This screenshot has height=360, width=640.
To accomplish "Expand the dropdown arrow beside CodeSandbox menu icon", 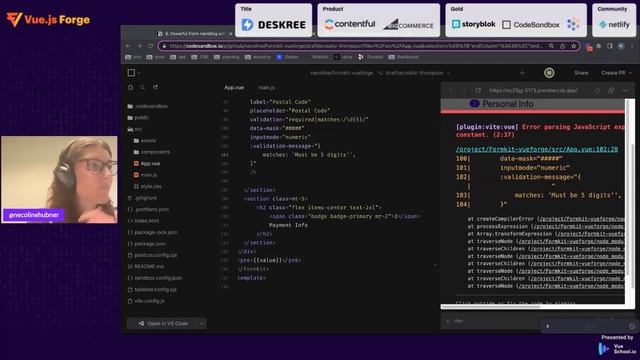I will [x=139, y=73].
